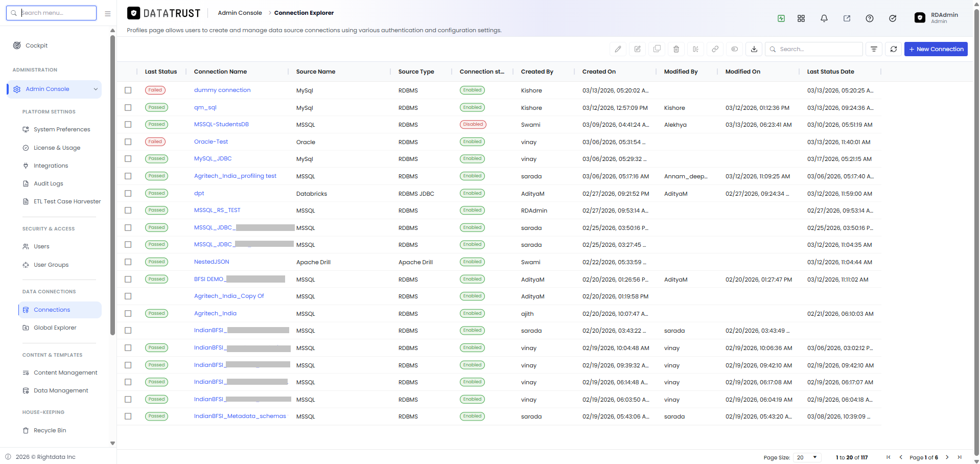The image size is (980, 464).
Task: Open the MSSQL_RS_TEST connection link
Action: (217, 211)
